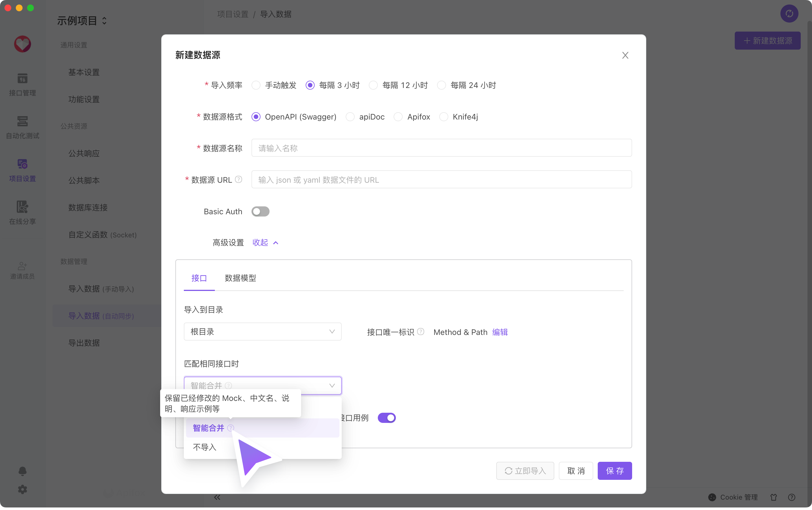The width and height of the screenshot is (812, 510).
Task: Click the help icon beside 接口唯一标识
Action: 420,332
